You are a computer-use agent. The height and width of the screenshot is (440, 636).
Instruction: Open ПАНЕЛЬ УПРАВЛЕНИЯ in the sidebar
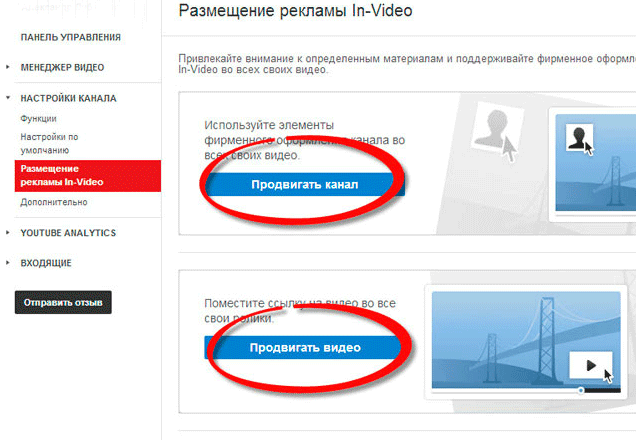pyautogui.click(x=71, y=37)
